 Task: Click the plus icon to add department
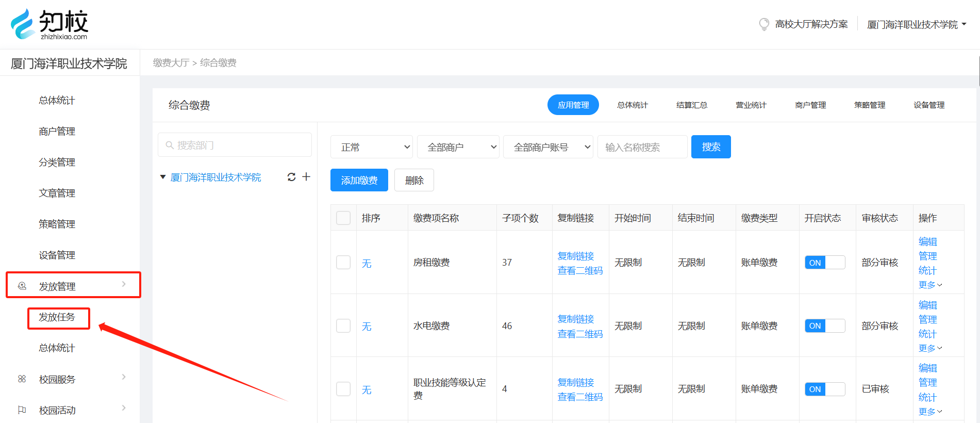pyautogui.click(x=306, y=177)
